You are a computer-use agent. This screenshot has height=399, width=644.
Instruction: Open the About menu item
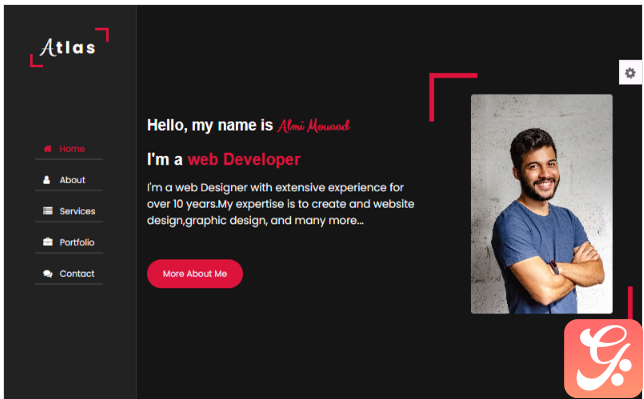(x=69, y=180)
